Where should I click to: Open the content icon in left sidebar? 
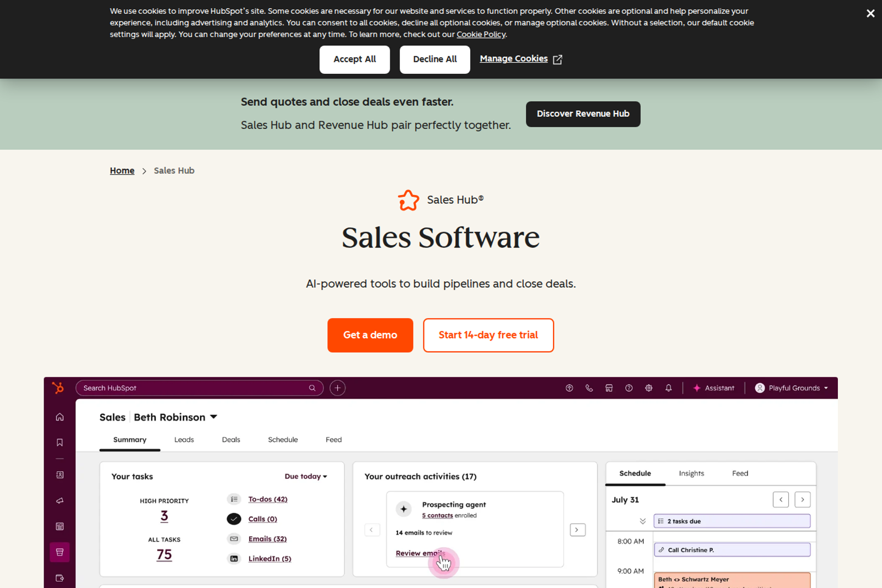[x=60, y=526]
